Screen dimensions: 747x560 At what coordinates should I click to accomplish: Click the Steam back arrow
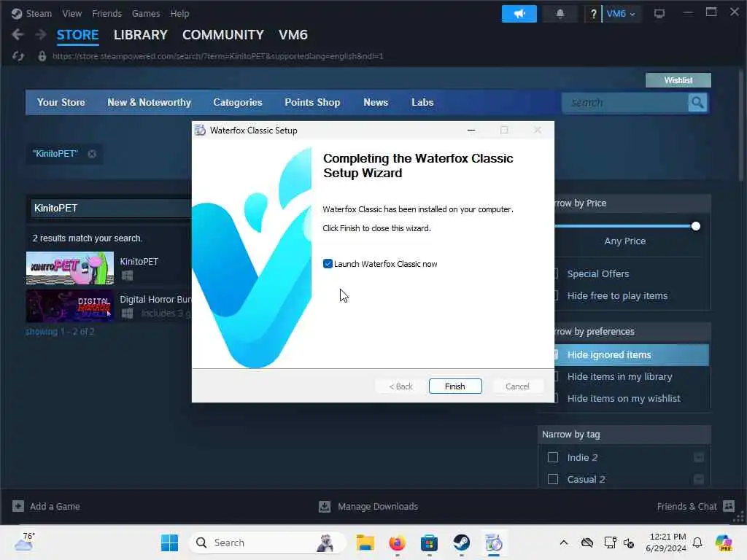point(18,34)
